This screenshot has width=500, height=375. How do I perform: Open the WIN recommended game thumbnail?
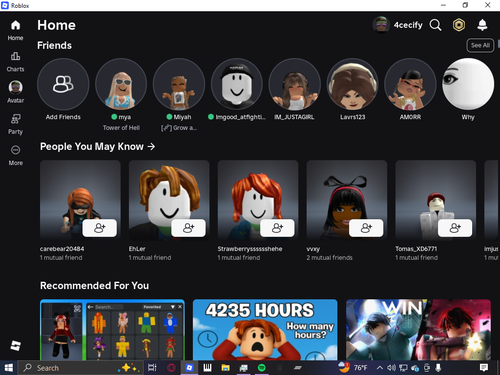[418, 330]
